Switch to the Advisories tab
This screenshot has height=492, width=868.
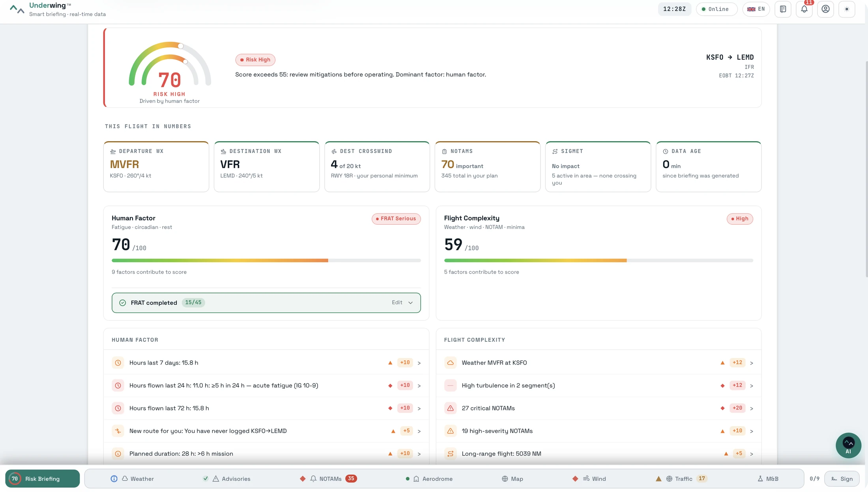[227, 479]
